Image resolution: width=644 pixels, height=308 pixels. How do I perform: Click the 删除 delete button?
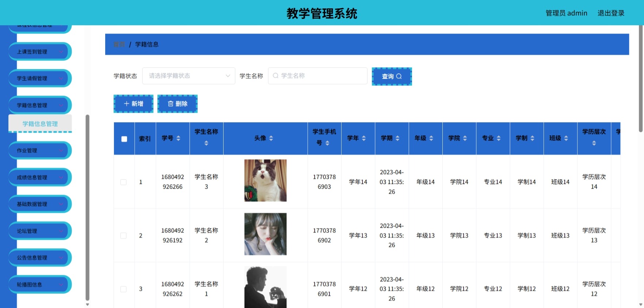coord(178,104)
